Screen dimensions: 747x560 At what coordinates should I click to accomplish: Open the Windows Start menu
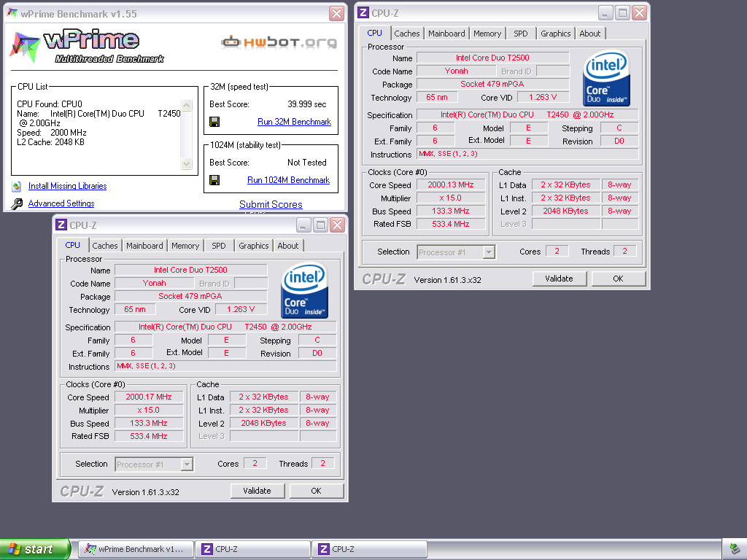coord(35,549)
